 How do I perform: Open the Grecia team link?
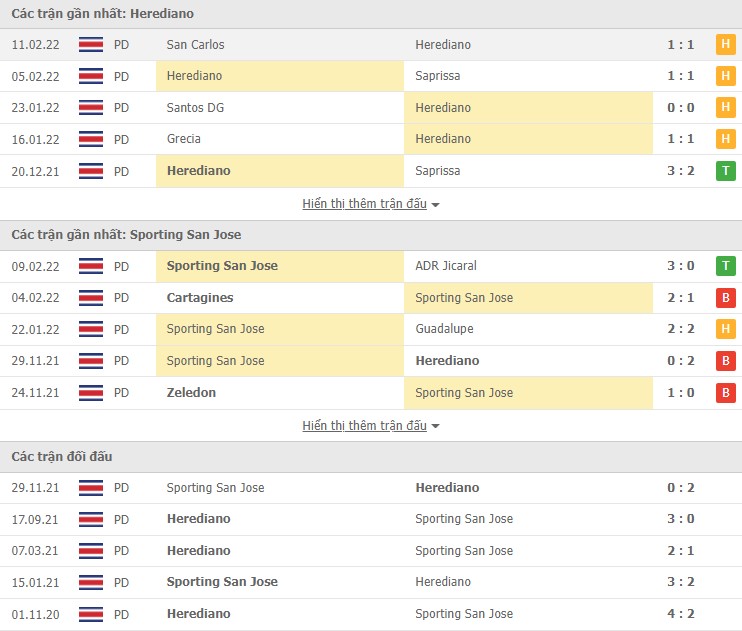pos(185,139)
